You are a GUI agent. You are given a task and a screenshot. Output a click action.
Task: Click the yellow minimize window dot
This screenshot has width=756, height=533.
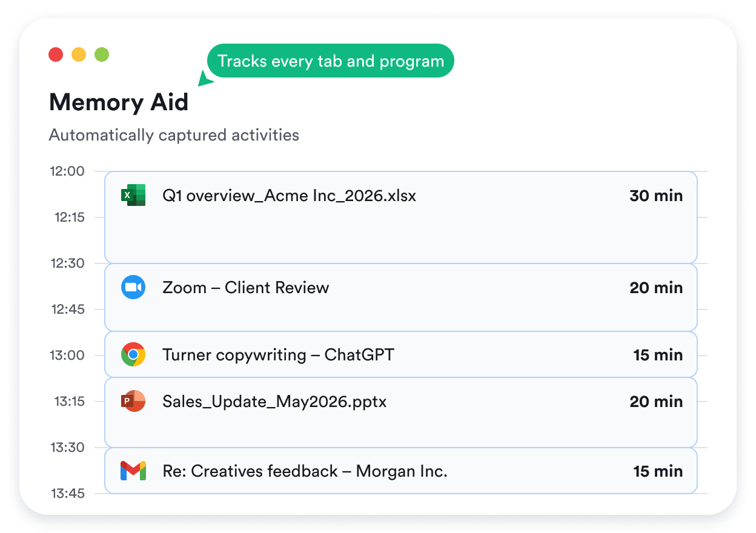pos(79,55)
